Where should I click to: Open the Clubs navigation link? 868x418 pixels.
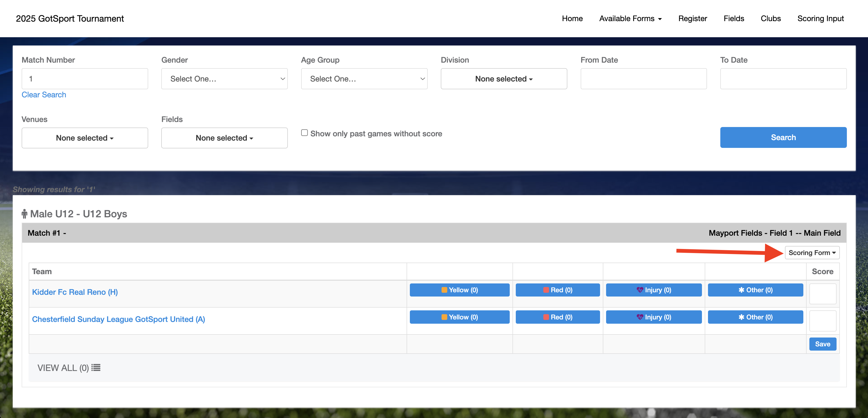[x=771, y=19]
